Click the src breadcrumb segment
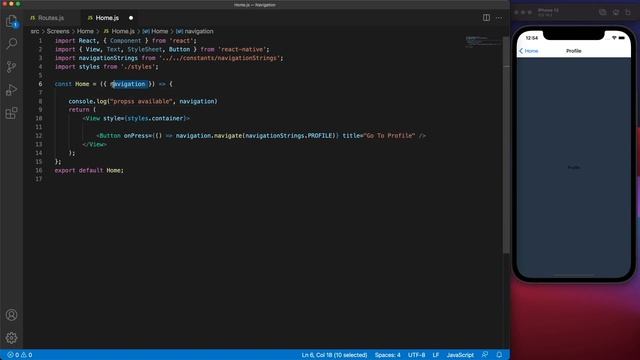Screen dimensions: 640x360 [x=35, y=31]
